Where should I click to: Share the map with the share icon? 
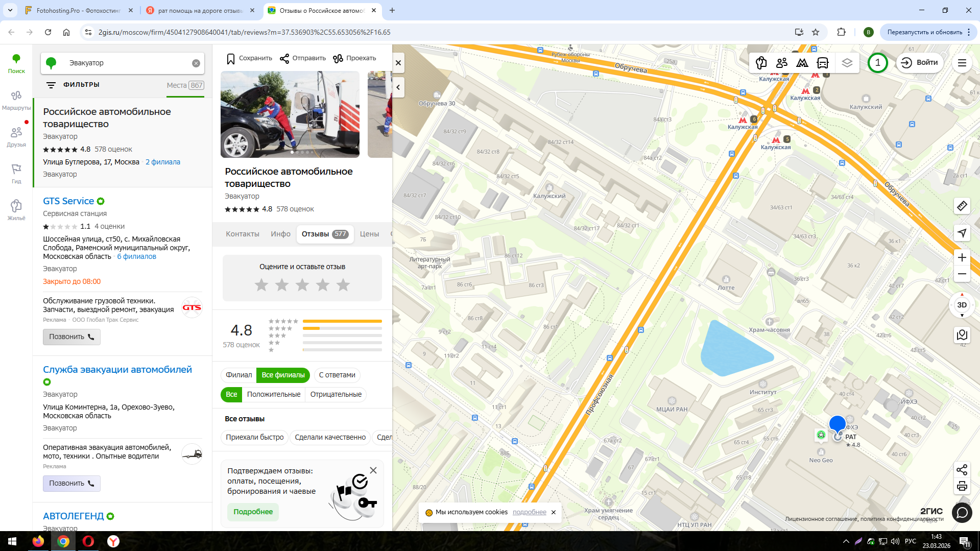962,470
